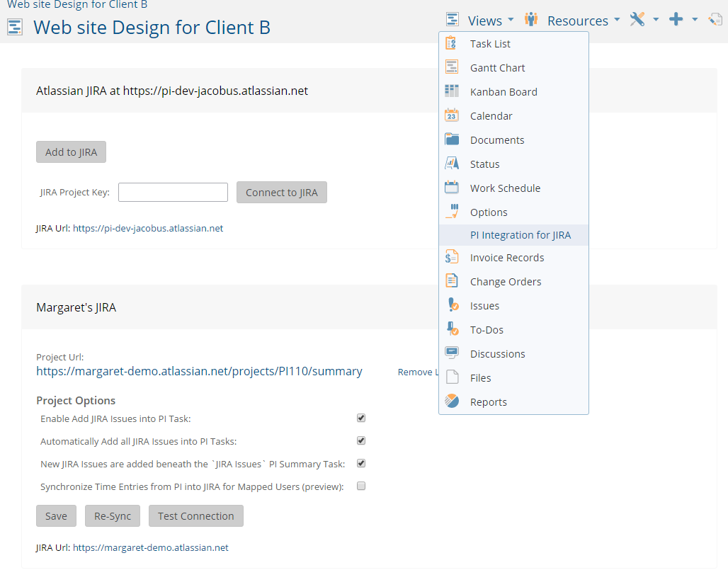The height and width of the screenshot is (570, 728).
Task: Select Reports menu item
Action: click(x=513, y=402)
